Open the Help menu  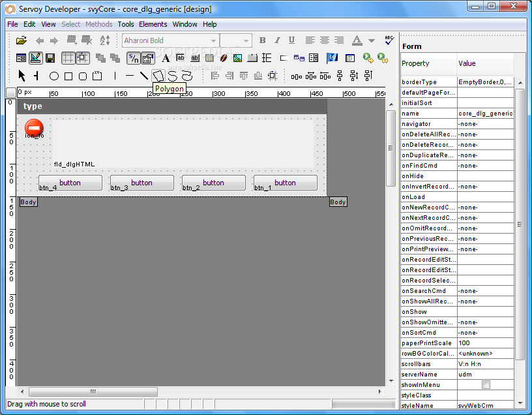pos(210,24)
